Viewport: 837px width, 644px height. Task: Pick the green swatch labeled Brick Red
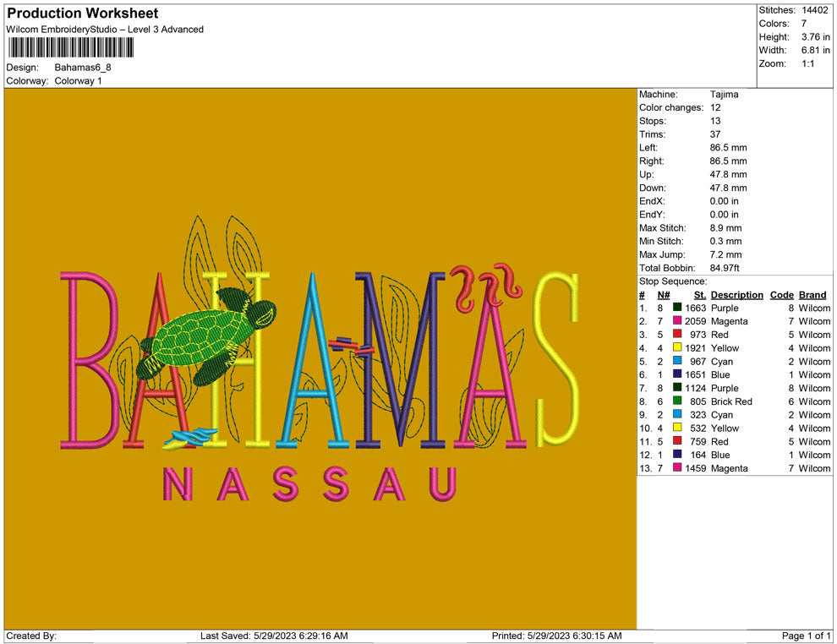[677, 402]
